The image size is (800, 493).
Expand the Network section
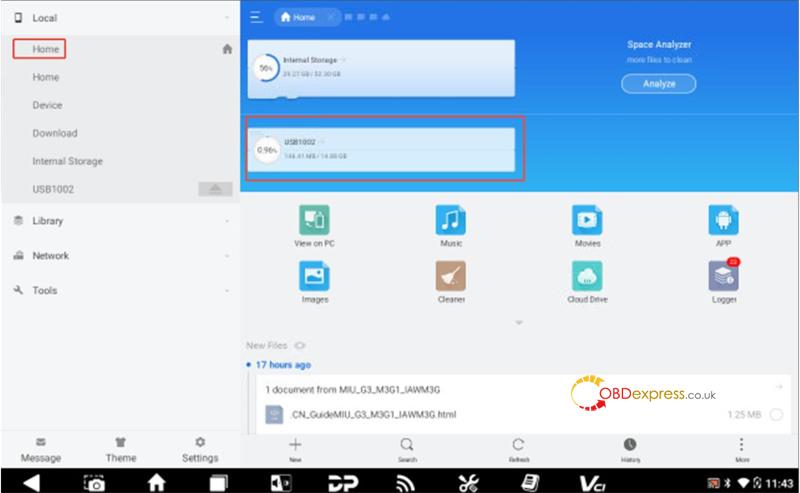click(x=227, y=256)
